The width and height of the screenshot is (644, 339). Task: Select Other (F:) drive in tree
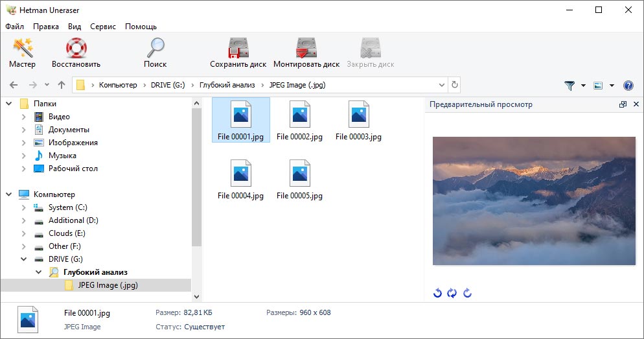65,246
